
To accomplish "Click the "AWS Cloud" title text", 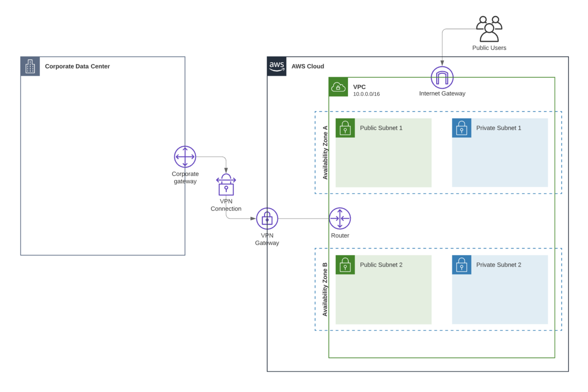I will pyautogui.click(x=308, y=67).
